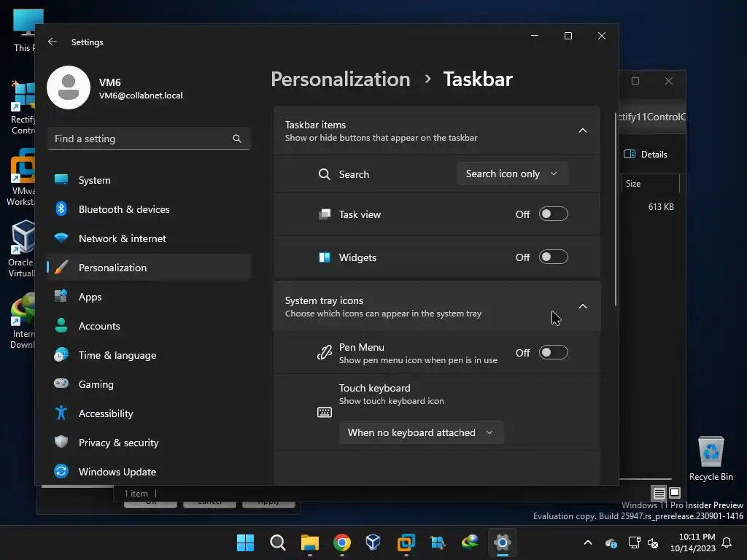Focus the Find a setting search box
The height and width of the screenshot is (560, 747).
(x=149, y=139)
